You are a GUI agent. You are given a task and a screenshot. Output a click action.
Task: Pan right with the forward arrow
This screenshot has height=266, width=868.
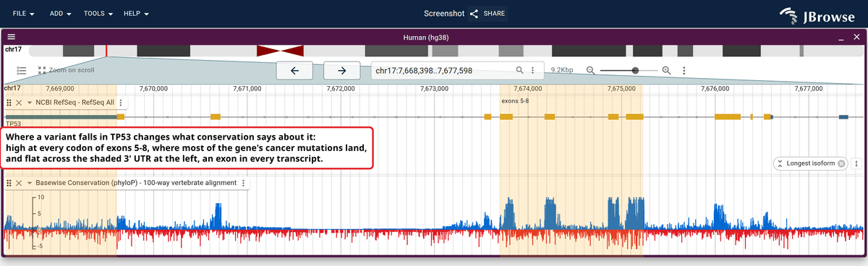click(x=342, y=70)
